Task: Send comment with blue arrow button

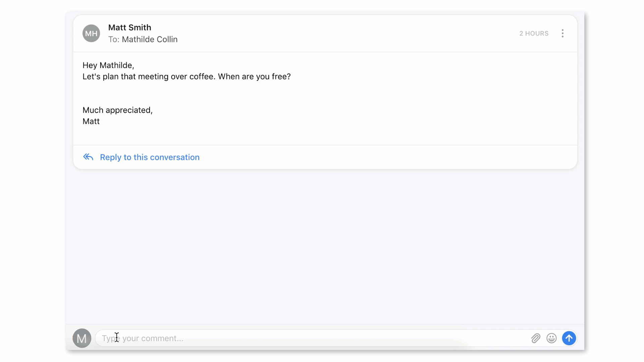Action: click(x=569, y=338)
